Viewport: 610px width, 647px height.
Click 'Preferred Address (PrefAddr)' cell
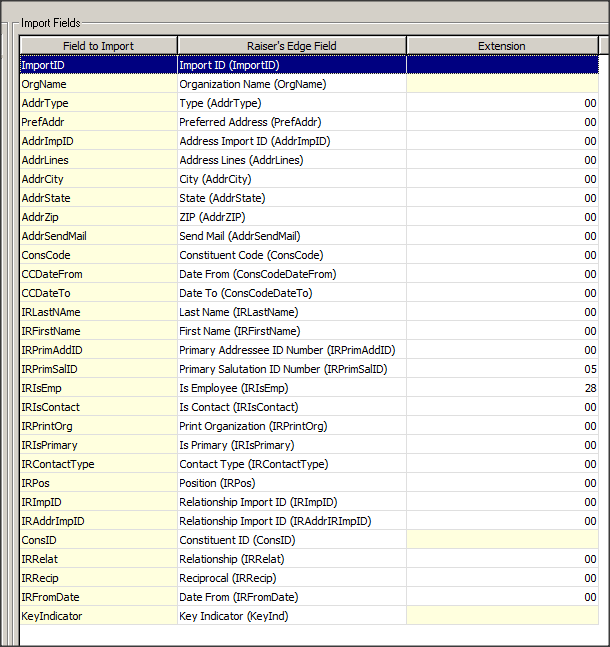(292, 122)
